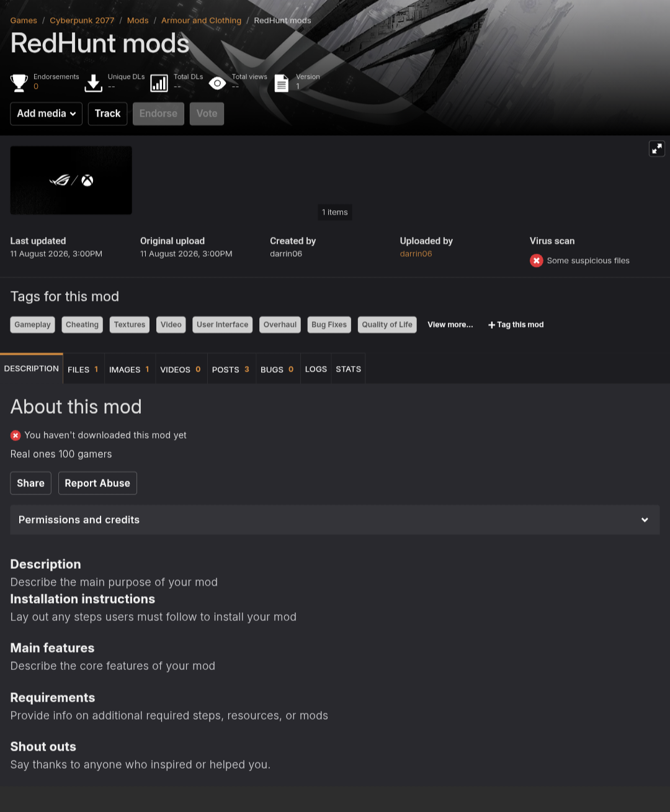Click the 'Shout outs' heading
670x812 pixels.
43,747
